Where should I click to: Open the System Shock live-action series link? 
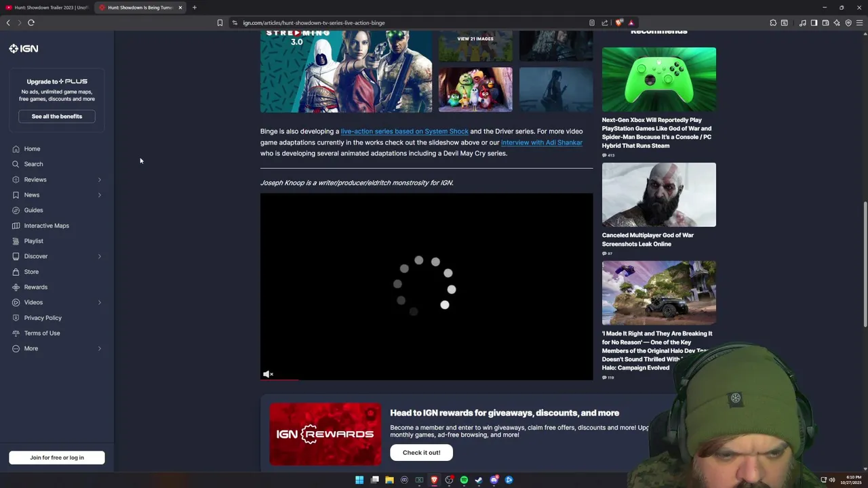[x=404, y=131]
